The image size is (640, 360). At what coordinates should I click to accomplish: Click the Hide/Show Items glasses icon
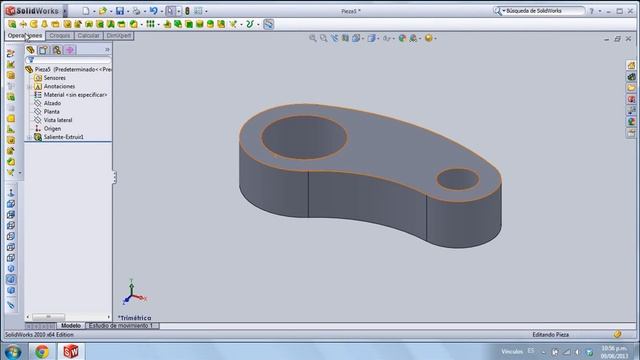pos(386,38)
